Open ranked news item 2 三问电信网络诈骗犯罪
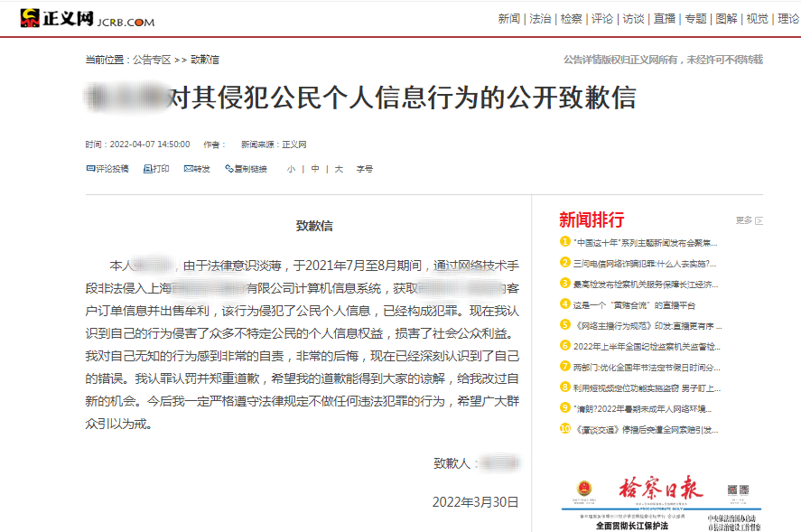Viewport: 801px width, 532px height. [x=638, y=263]
